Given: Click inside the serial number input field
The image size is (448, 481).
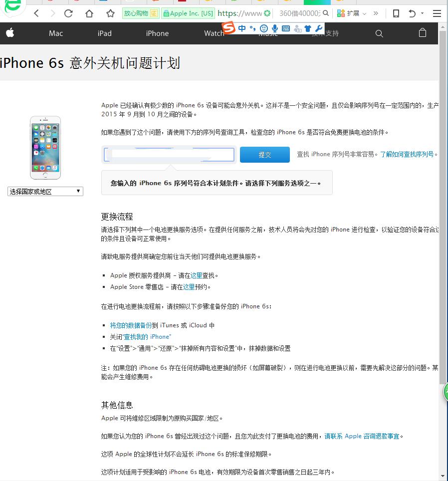Looking at the screenshot, I should click(x=169, y=155).
